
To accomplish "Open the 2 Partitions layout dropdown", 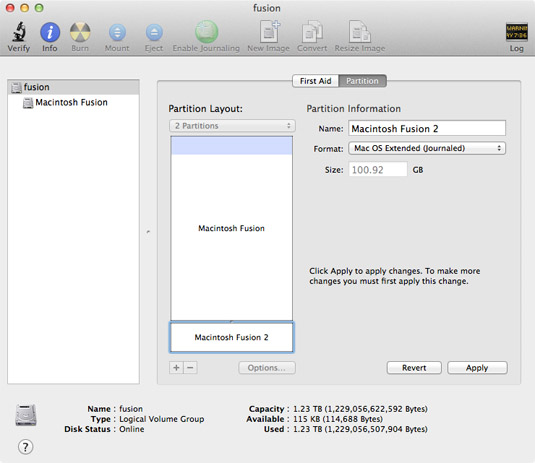I will (x=232, y=126).
